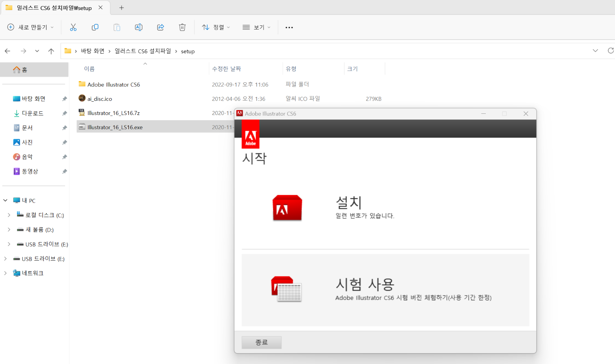Click the Share icon in the toolbar
This screenshot has height=364, width=615.
(x=160, y=27)
